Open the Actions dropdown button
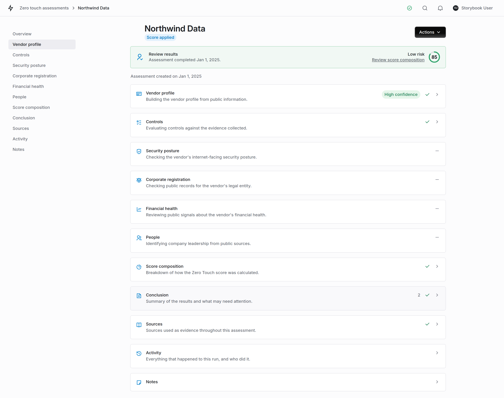 tap(430, 32)
